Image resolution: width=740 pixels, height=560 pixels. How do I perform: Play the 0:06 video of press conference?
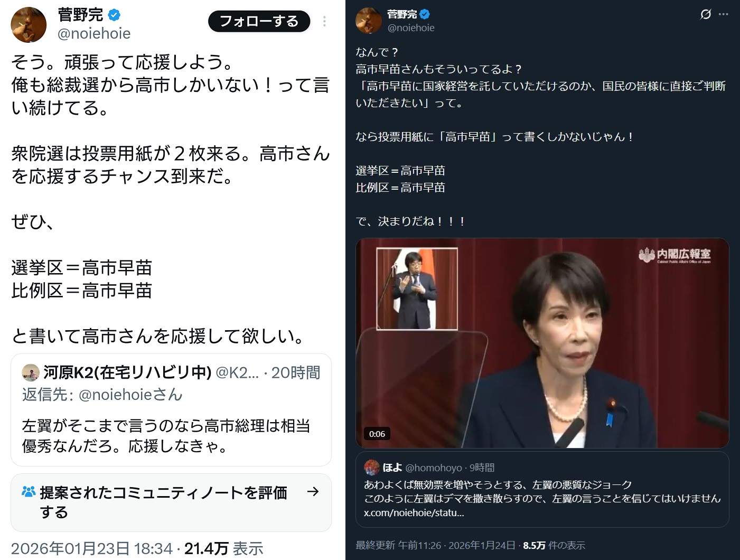tap(542, 343)
